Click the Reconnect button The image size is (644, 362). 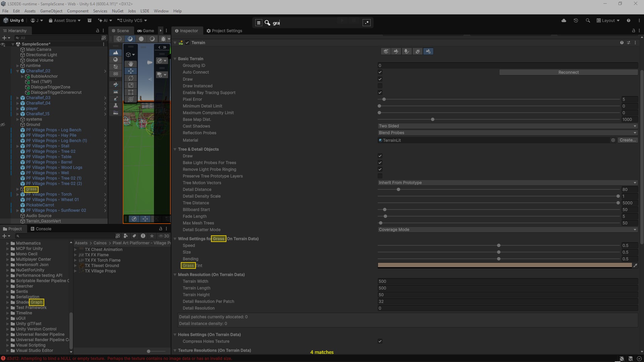click(x=569, y=72)
